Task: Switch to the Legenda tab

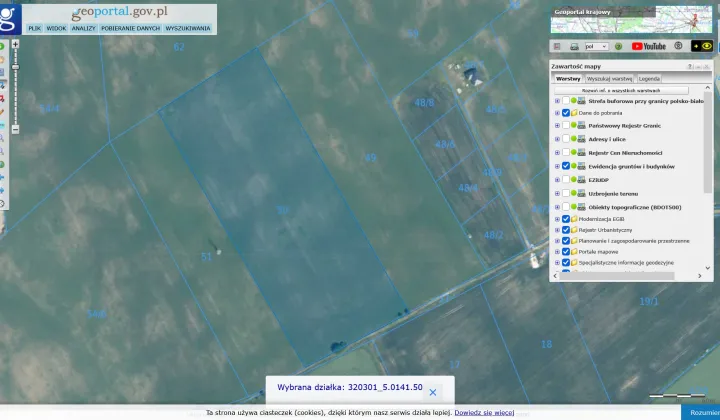Action: (x=649, y=79)
